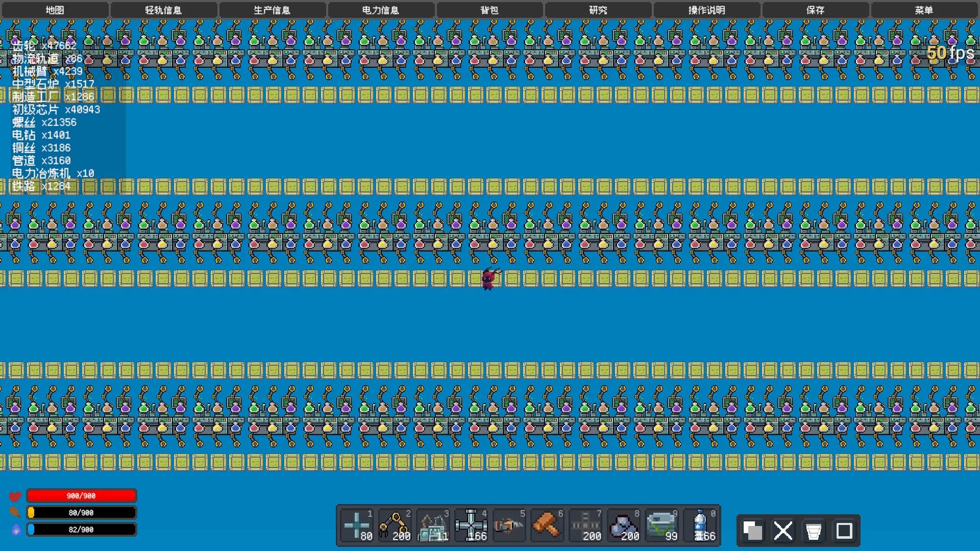Click the 操作说明 controls help button
The image size is (980, 551).
coord(707,10)
